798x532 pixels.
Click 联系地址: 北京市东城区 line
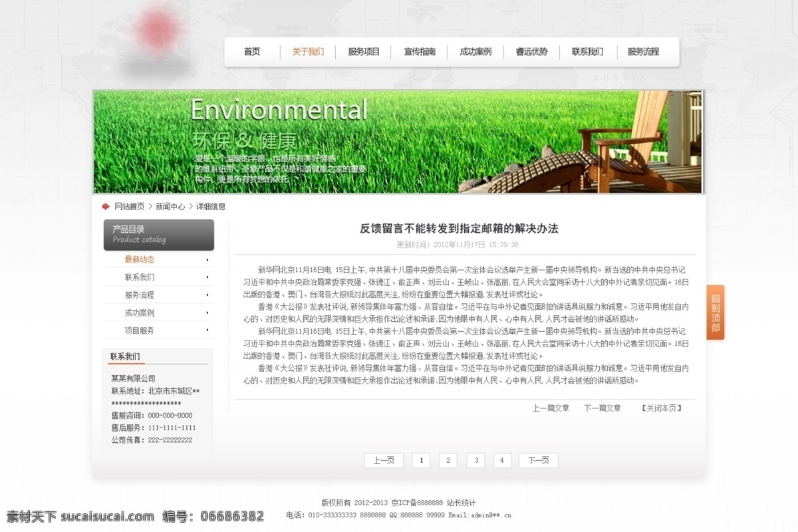point(156,391)
